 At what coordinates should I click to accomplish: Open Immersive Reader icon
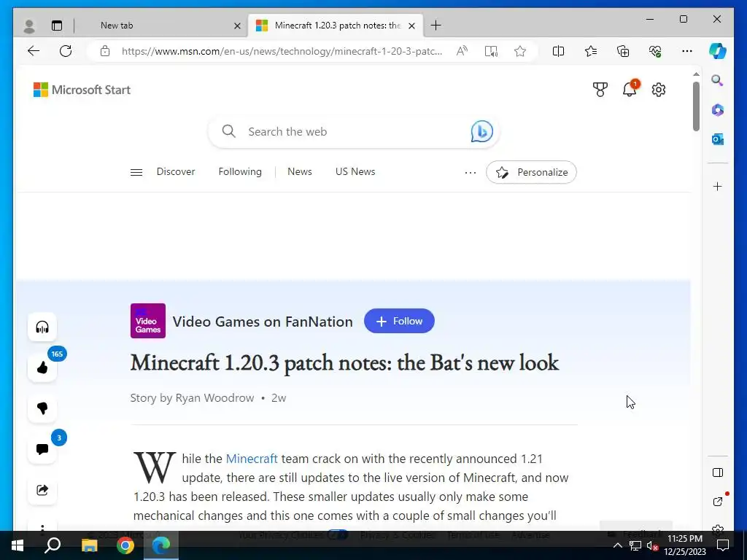(491, 51)
